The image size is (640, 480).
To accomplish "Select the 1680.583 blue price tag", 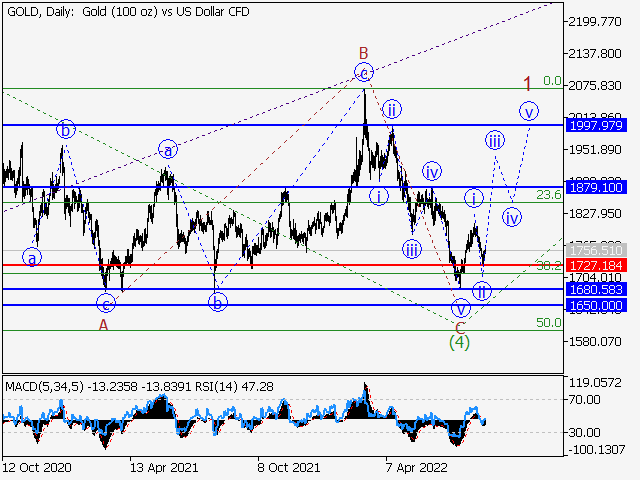I will [596, 289].
